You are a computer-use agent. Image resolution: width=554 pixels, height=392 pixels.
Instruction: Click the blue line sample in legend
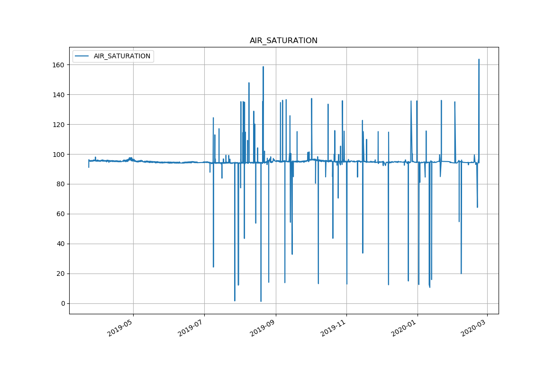coord(82,56)
